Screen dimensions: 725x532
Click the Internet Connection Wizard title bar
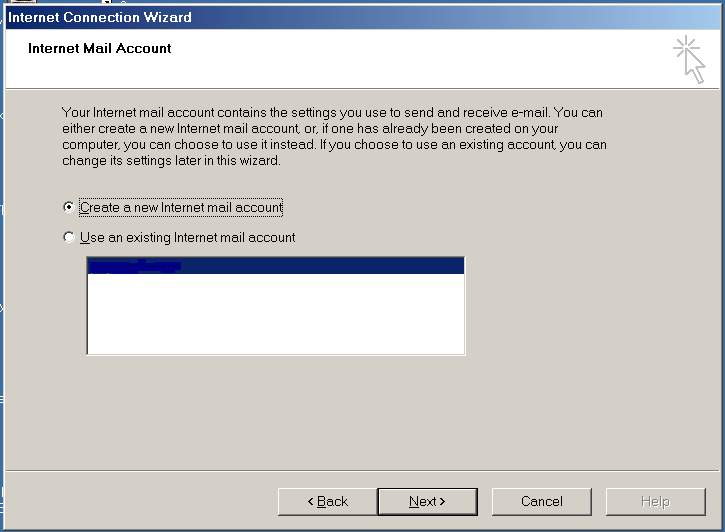(x=300, y=17)
